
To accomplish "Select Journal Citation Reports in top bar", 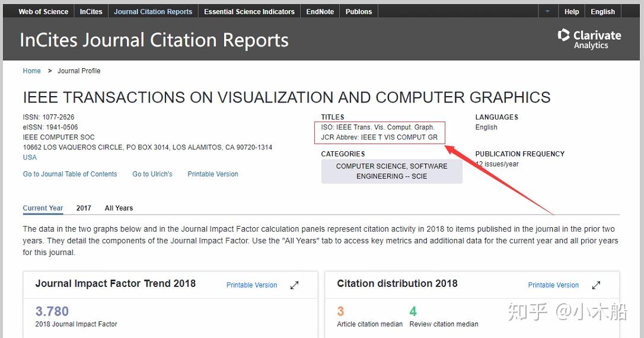I will [153, 11].
